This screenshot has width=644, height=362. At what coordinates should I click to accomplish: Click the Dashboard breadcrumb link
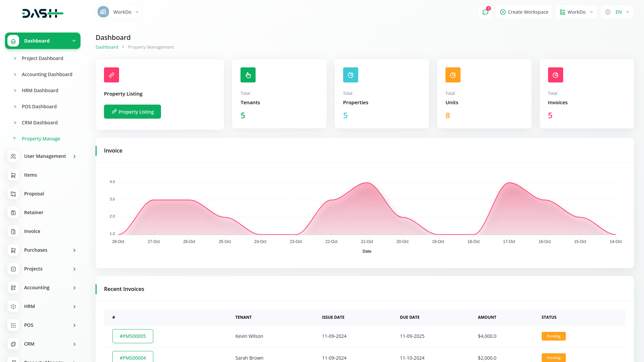tap(107, 47)
